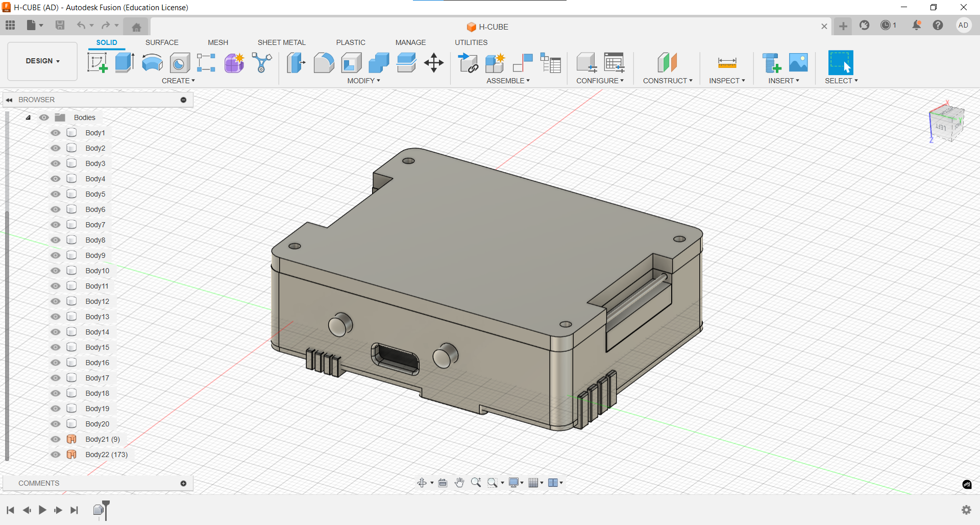Screen dimensions: 980x525
Task: Select the Move/Copy tool
Action: 434,63
